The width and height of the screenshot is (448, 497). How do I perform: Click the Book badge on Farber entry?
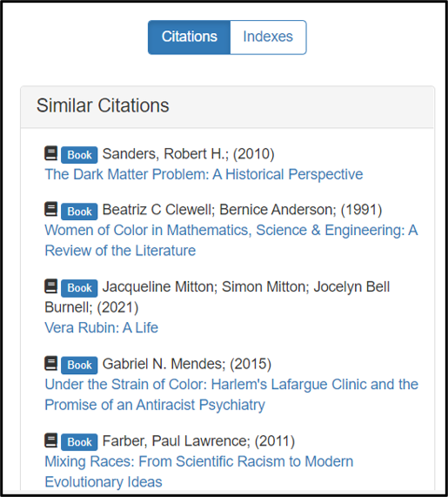tap(79, 442)
